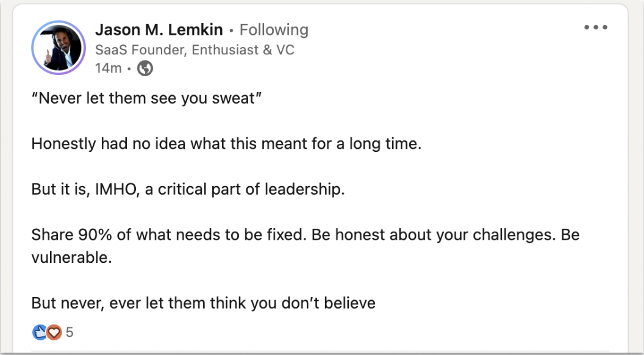Click the red heart reaction icon
644x355 pixels.
click(x=54, y=332)
